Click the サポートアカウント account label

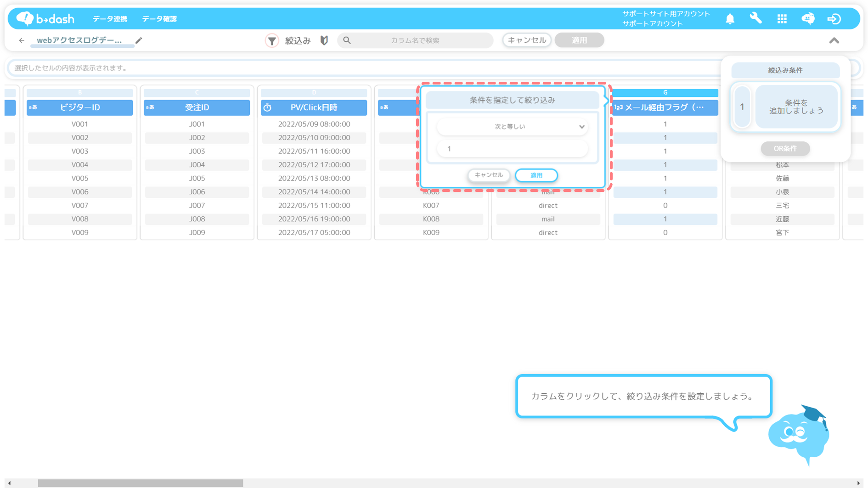[x=653, y=23]
